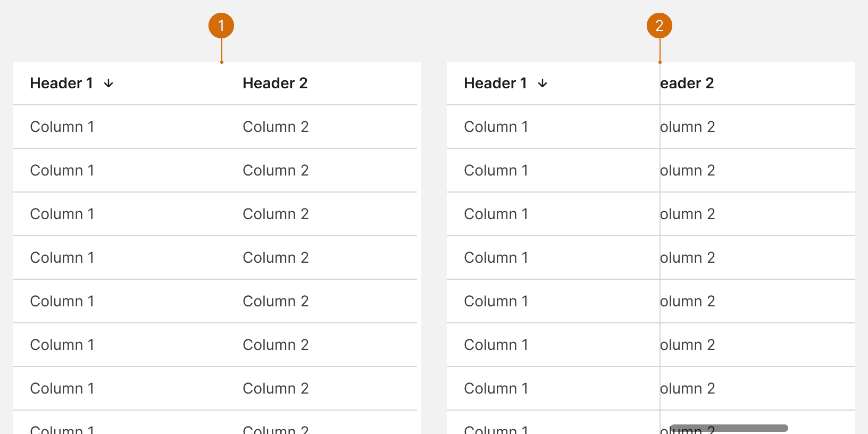Select the Header 1 label in left table

pos(62,83)
